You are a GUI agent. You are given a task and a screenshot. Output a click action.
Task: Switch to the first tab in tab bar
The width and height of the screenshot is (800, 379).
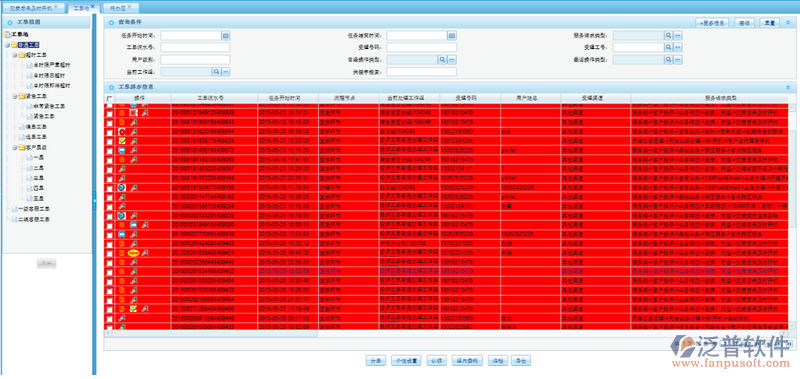coord(31,8)
